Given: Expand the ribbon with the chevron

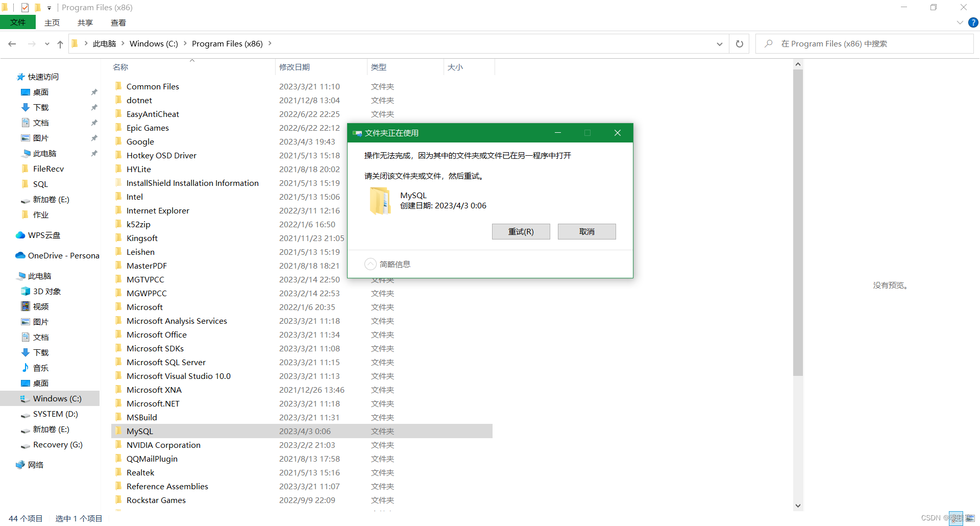Looking at the screenshot, I should coord(960,22).
